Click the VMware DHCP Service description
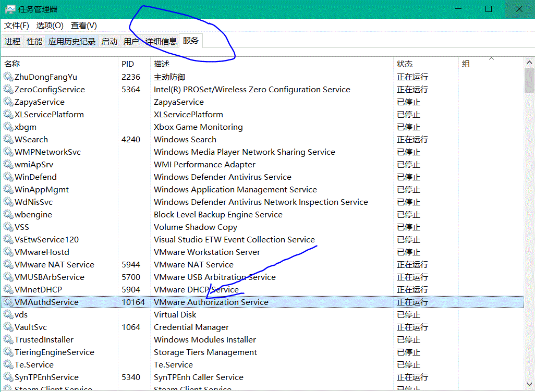Image resolution: width=535 pixels, height=392 pixels. click(196, 289)
